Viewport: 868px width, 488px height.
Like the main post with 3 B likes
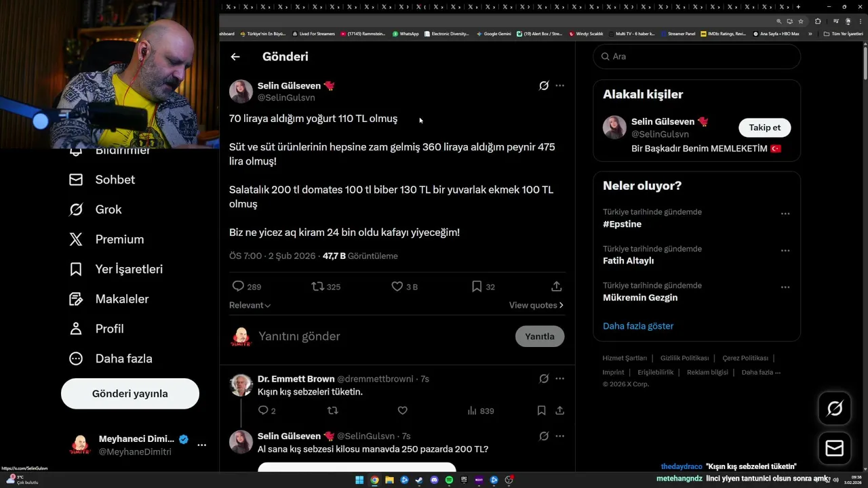pyautogui.click(x=397, y=286)
